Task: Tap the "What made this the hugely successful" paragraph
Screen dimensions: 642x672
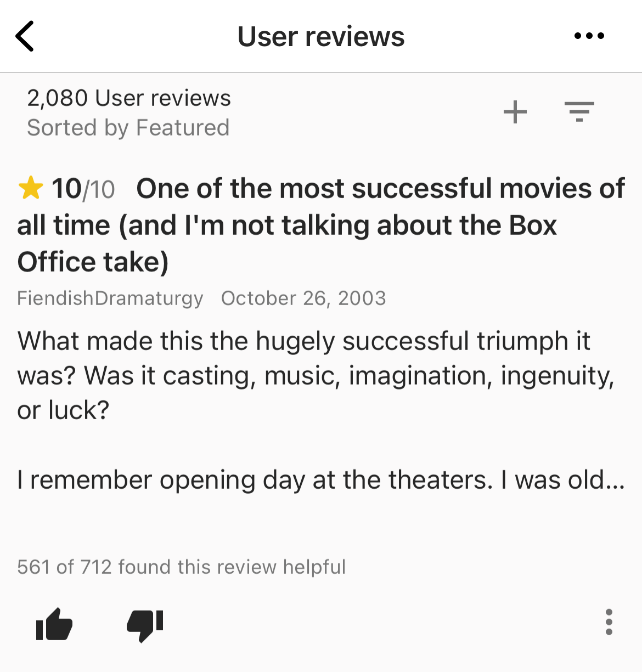Action: (x=303, y=341)
